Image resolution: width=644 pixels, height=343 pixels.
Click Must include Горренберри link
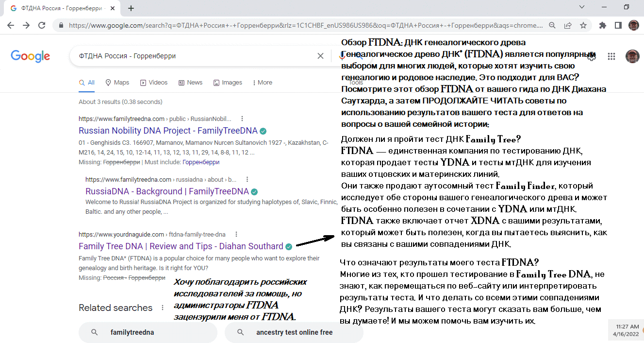click(201, 162)
